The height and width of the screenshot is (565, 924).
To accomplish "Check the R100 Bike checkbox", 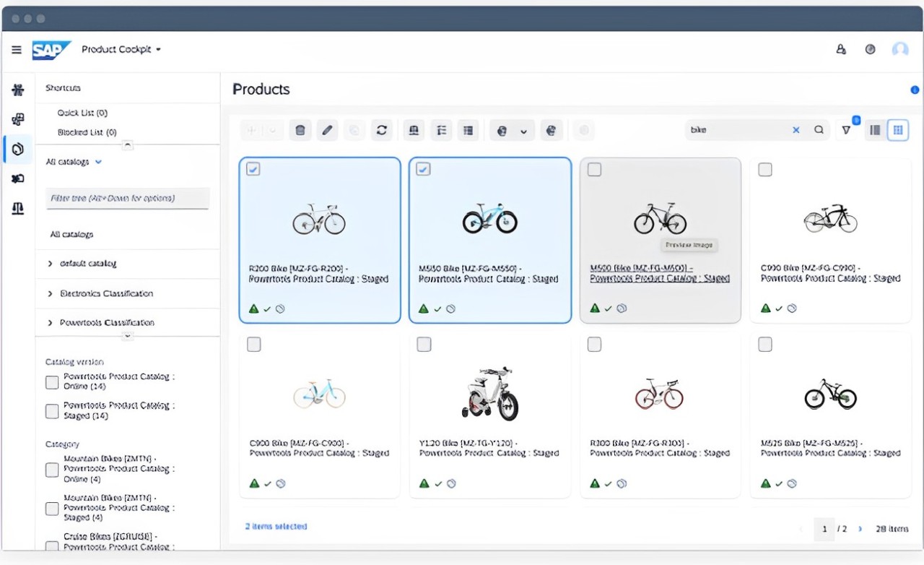I will [x=594, y=344].
